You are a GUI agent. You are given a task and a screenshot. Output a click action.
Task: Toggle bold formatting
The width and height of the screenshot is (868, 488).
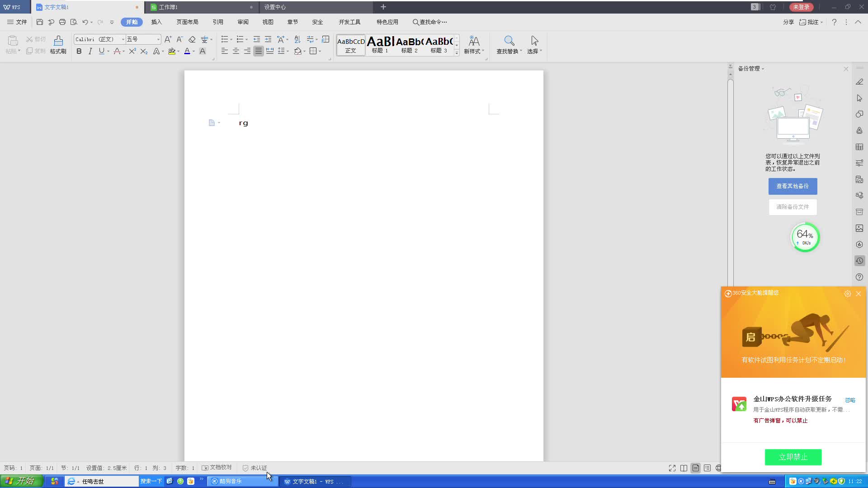click(79, 52)
